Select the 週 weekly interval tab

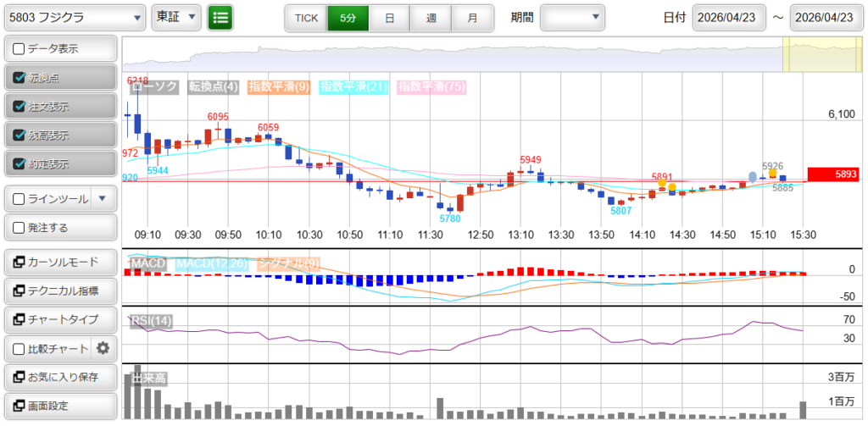[x=431, y=18]
